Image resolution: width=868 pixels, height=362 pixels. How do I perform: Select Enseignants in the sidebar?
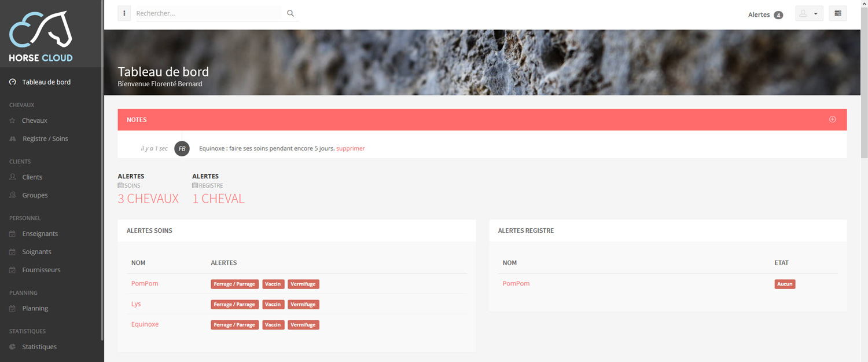40,234
